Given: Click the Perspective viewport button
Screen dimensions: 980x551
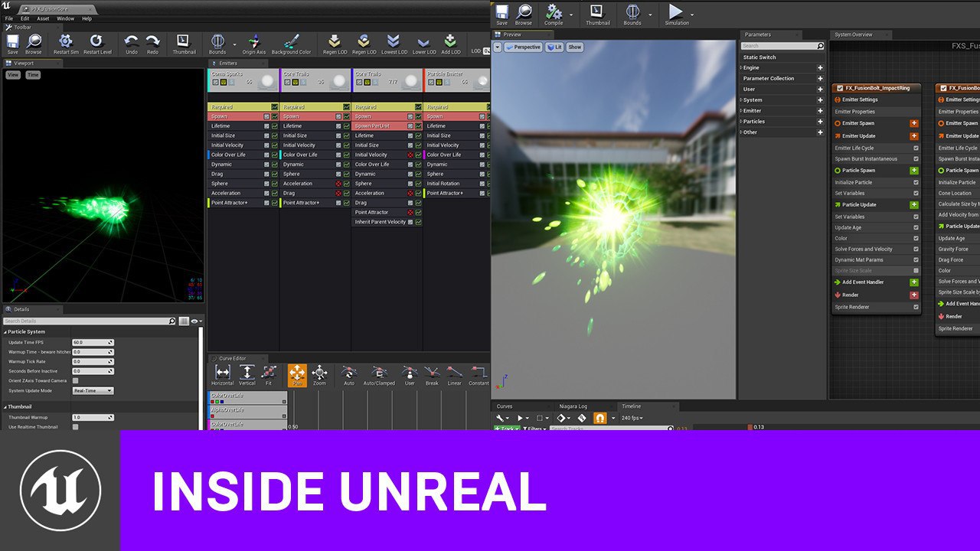Looking at the screenshot, I should pos(523,47).
